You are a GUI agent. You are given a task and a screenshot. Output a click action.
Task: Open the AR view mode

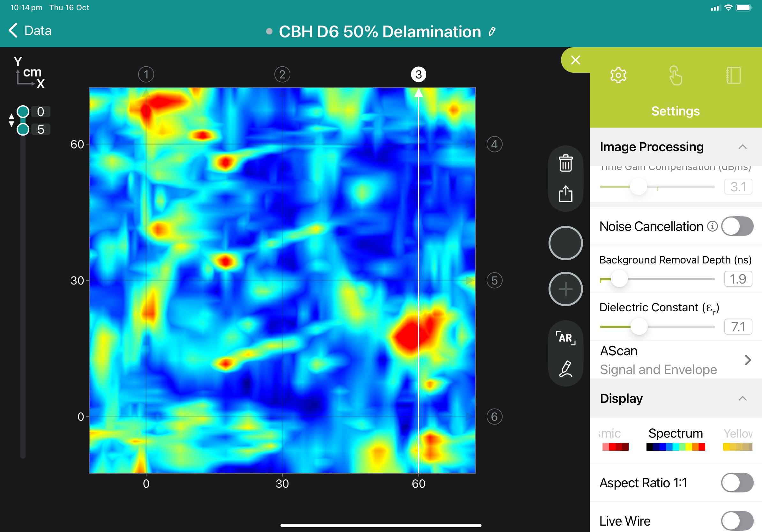[565, 338]
